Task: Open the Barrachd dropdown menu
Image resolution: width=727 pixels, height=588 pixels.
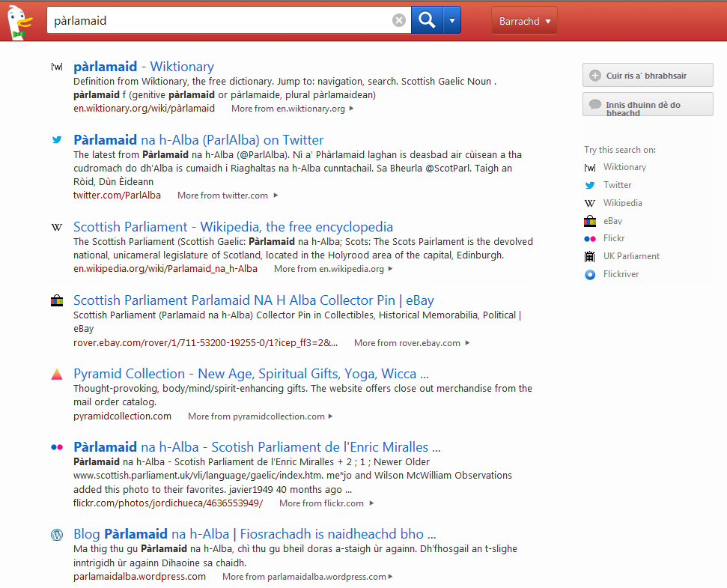Action: 524,21
